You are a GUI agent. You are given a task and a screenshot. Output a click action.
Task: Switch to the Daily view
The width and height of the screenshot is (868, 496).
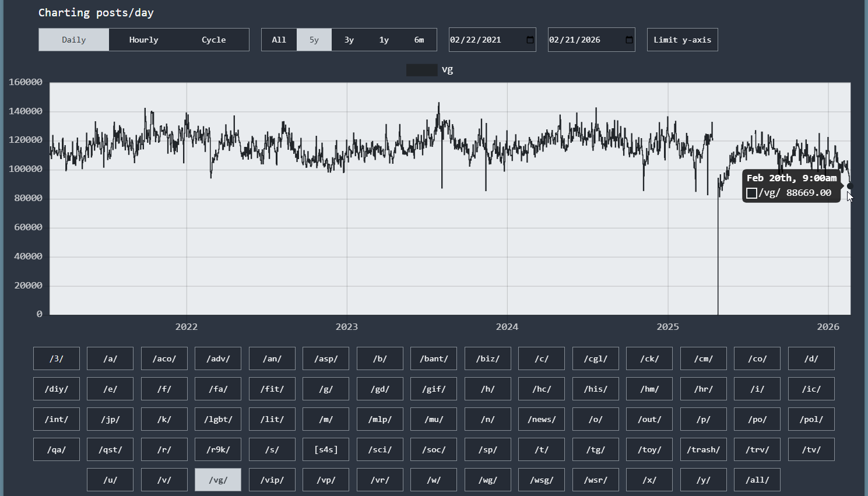click(x=74, y=40)
